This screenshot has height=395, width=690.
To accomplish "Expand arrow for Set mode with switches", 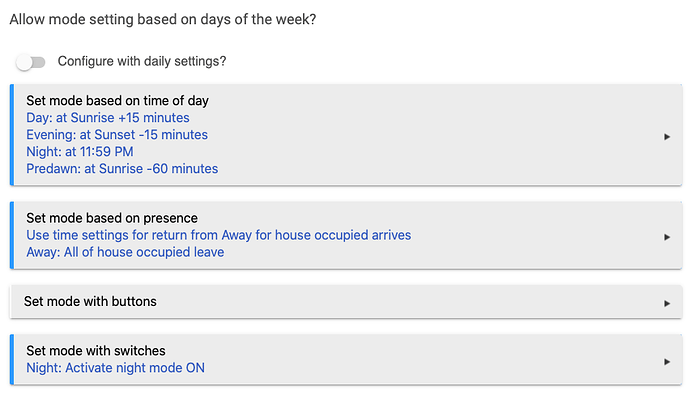I will pyautogui.click(x=667, y=362).
